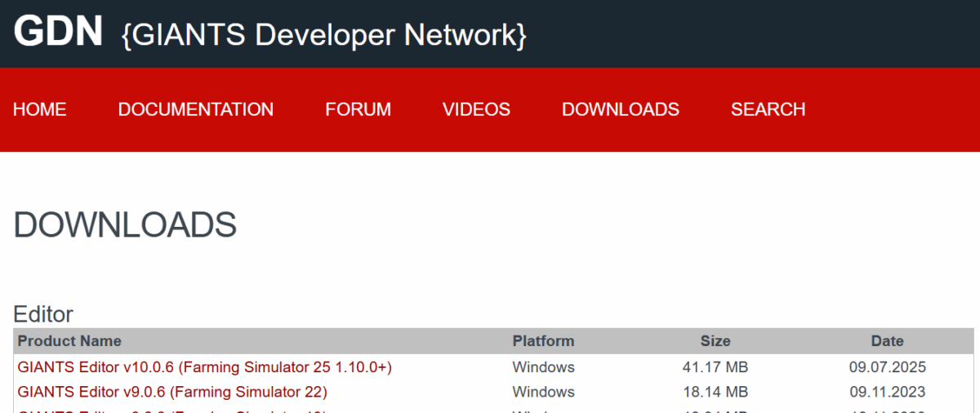Select the Windows cell in the v10.0.6 row

544,367
